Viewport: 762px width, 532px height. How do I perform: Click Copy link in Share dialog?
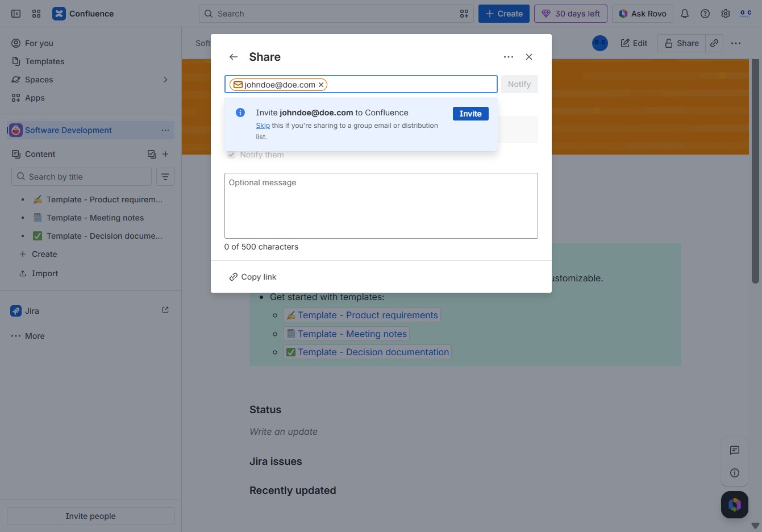coord(253,277)
